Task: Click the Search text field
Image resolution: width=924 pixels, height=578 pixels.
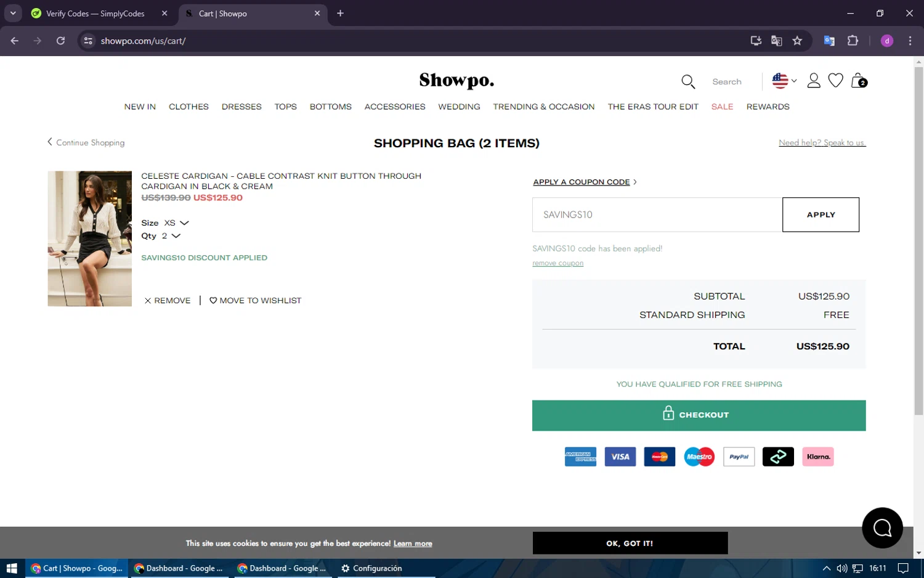Action: (727, 81)
